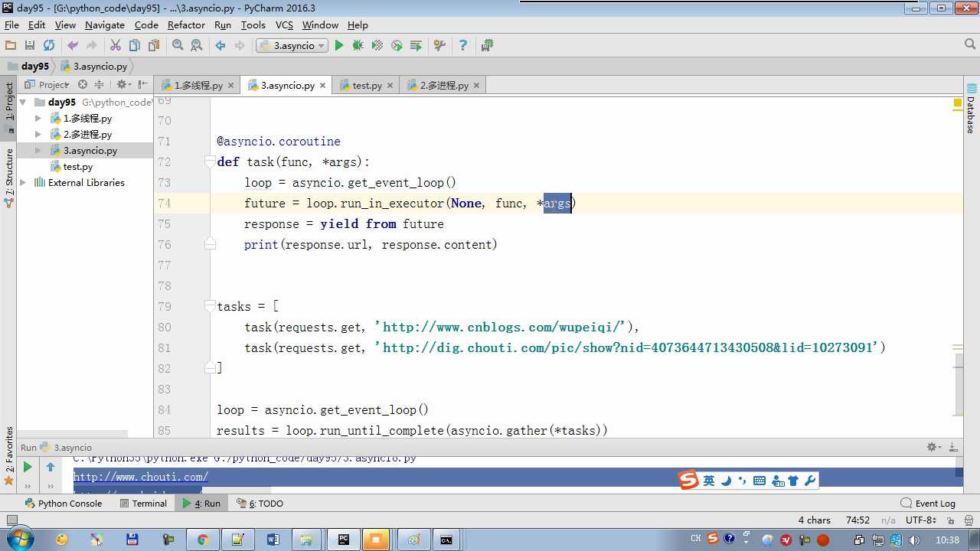The width and height of the screenshot is (980, 551).
Task: Expand the 2.多进程.py tree node
Action: pos(38,134)
